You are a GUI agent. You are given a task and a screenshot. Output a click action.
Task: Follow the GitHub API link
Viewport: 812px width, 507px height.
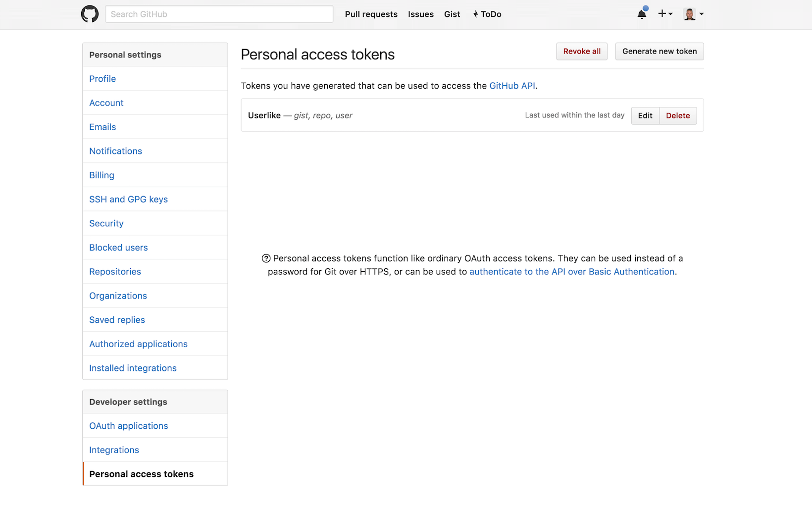click(x=512, y=86)
